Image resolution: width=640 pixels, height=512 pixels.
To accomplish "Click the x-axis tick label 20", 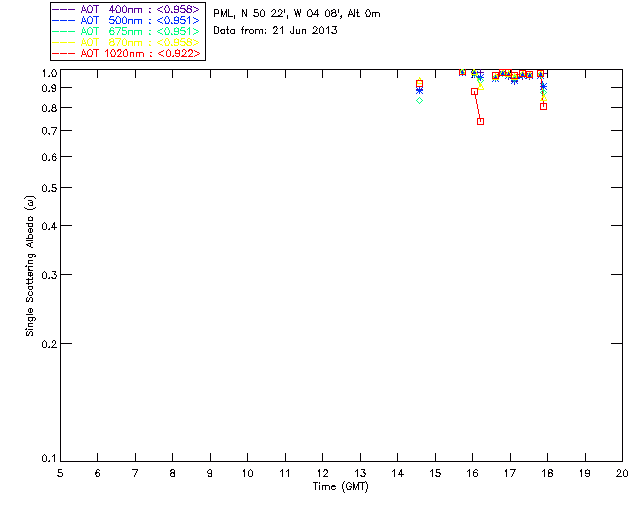I will (x=622, y=473).
